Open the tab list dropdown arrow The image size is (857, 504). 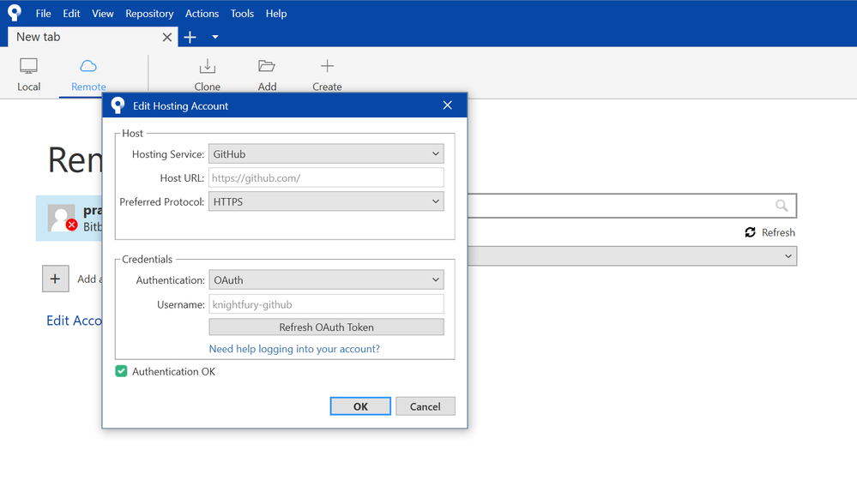tap(214, 37)
